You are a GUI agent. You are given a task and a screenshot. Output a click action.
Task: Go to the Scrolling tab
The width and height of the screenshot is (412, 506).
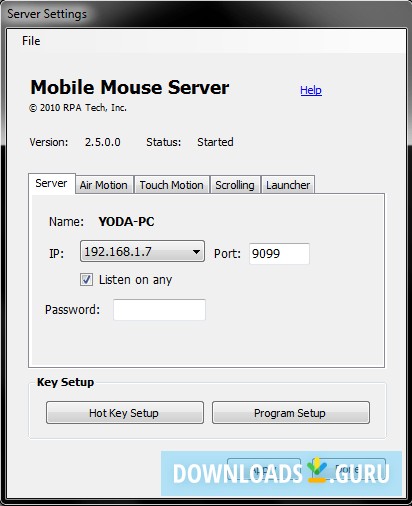(x=235, y=185)
